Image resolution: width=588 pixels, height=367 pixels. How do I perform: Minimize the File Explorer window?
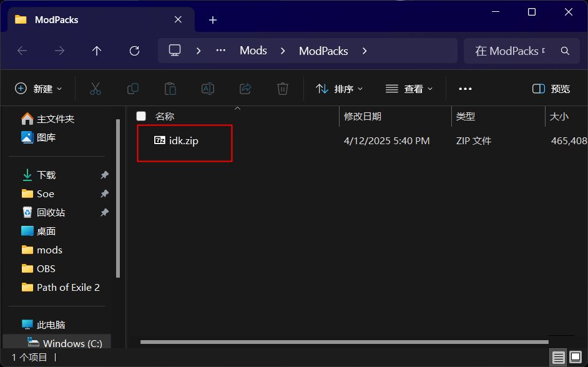tap(496, 12)
